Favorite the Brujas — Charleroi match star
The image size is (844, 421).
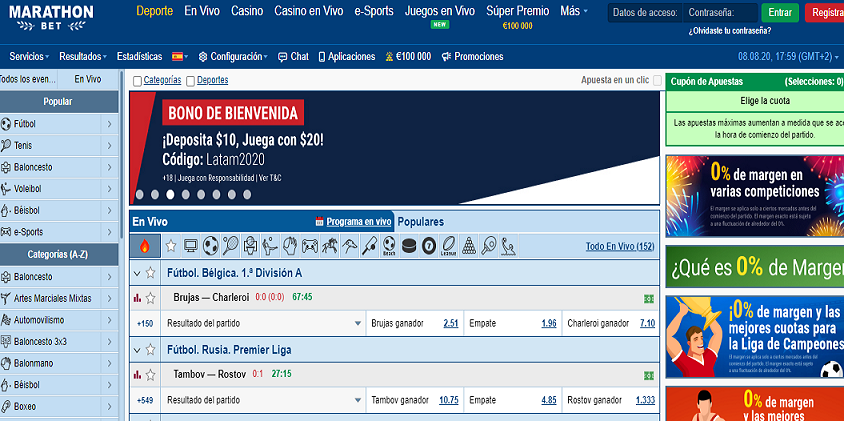click(150, 298)
